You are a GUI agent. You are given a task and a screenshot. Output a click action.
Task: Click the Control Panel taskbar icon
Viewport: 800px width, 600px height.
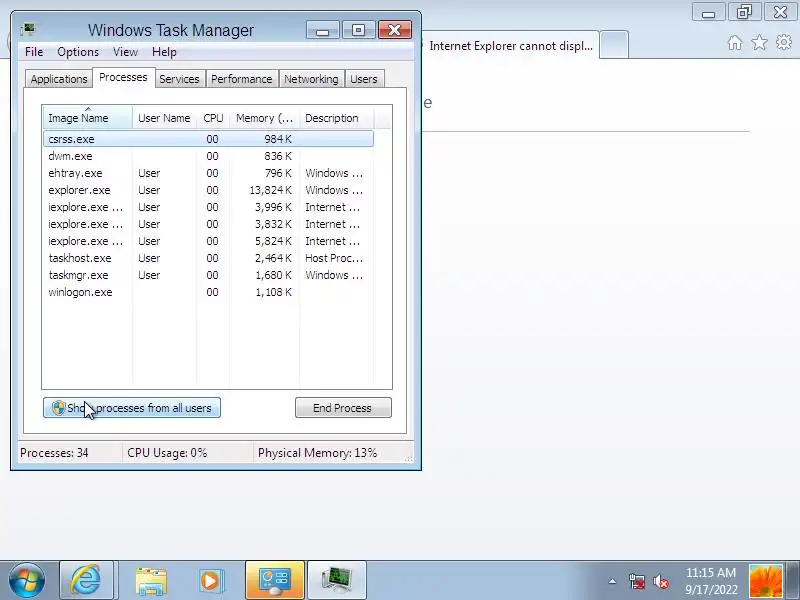[x=275, y=580]
